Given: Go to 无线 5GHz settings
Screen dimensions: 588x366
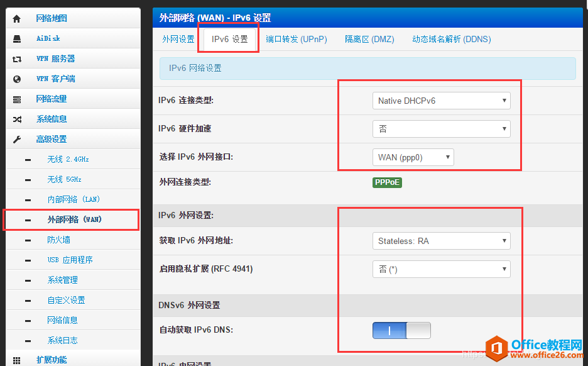Looking at the screenshot, I should (64, 179).
